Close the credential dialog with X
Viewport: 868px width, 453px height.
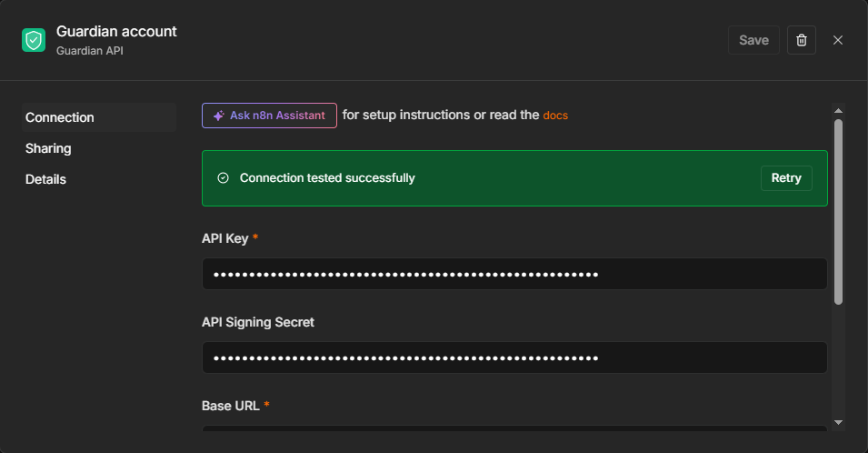(x=838, y=40)
